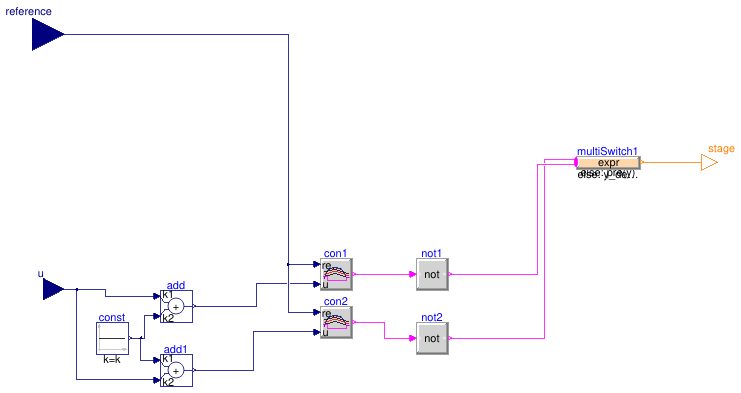Click the 'u' input label
The image size is (741, 393).
(x=41, y=274)
